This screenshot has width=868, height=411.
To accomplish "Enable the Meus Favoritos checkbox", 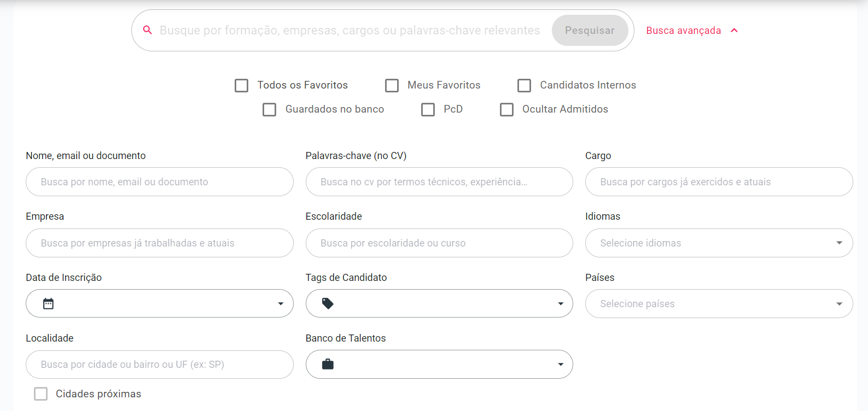I will coord(392,85).
